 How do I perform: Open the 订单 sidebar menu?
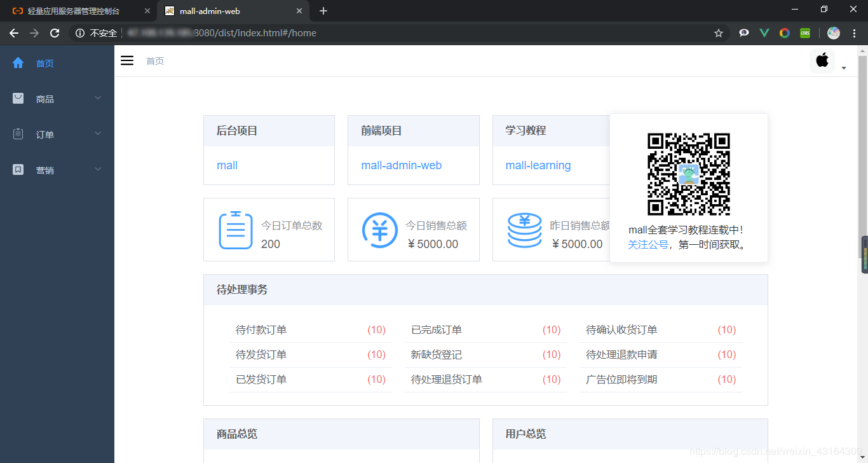[57, 134]
